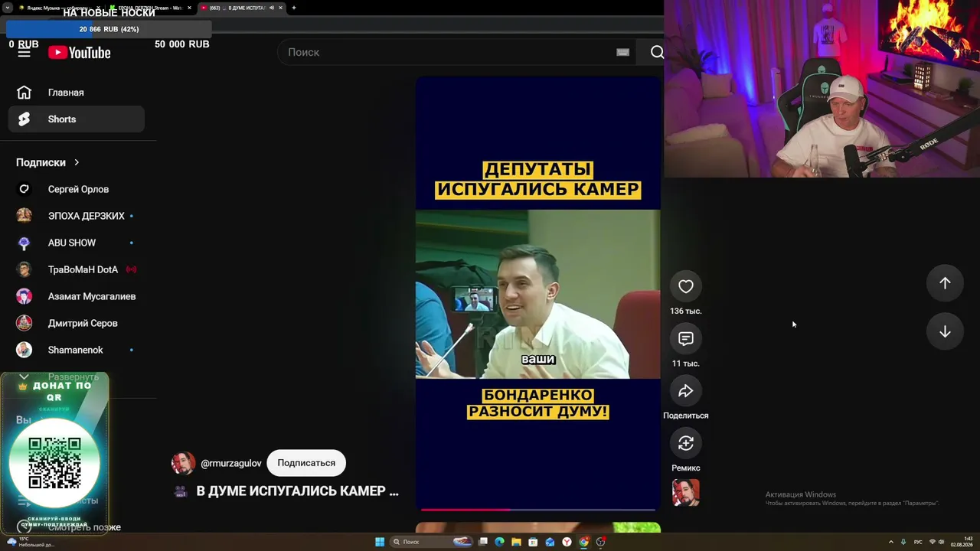Image resolution: width=980 pixels, height=551 pixels.
Task: Open the volume speaker tray icon
Action: click(x=942, y=542)
